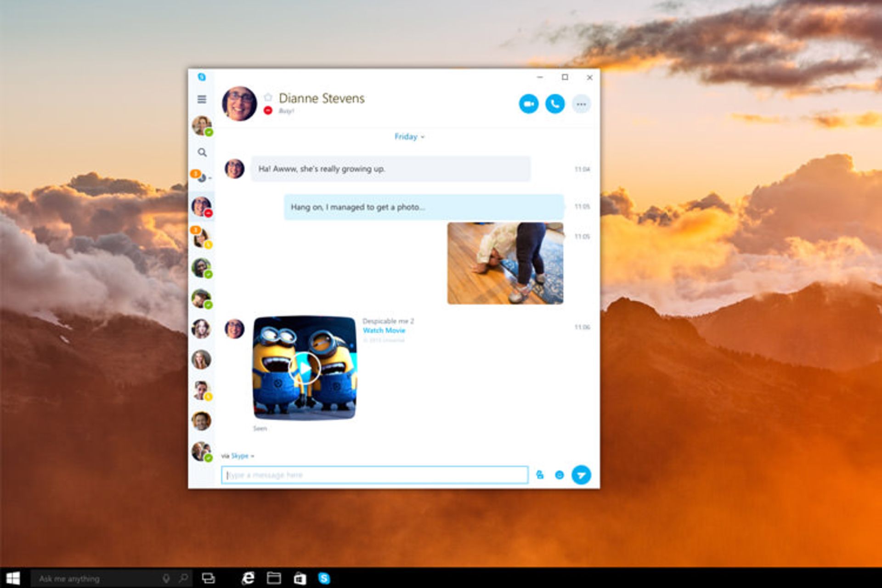Expand the Friday date dropdown
Viewport: 882px width, 588px height.
[x=409, y=136]
